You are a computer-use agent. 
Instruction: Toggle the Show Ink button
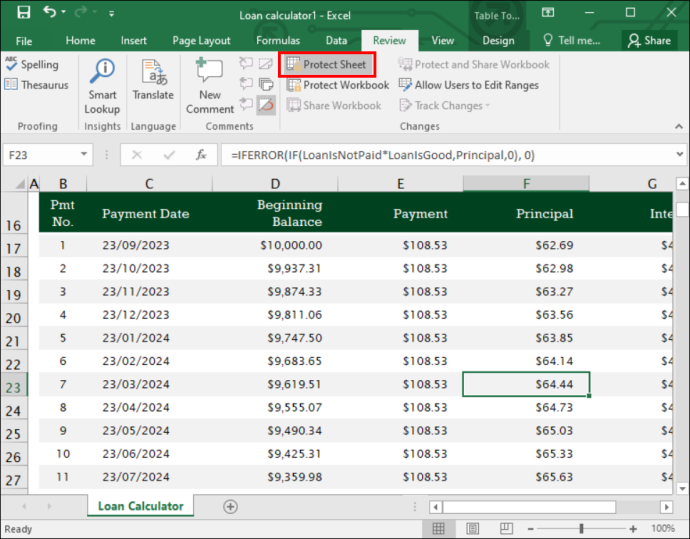[x=266, y=105]
